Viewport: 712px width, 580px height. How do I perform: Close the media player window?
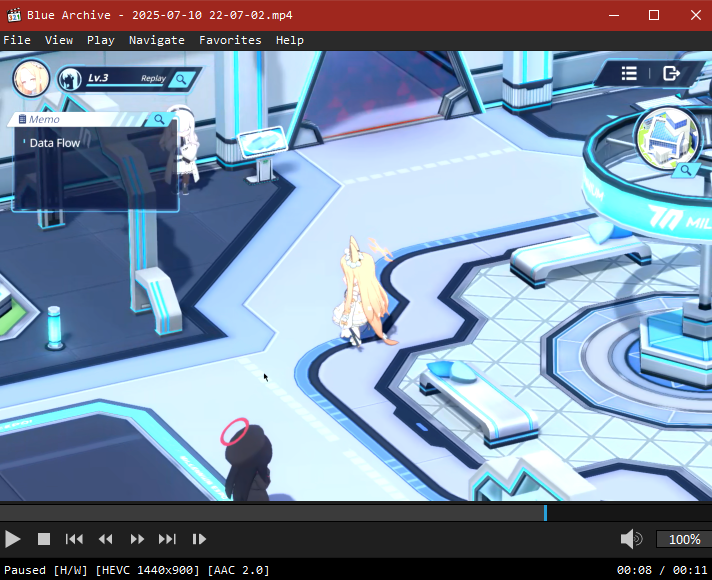[x=696, y=15]
